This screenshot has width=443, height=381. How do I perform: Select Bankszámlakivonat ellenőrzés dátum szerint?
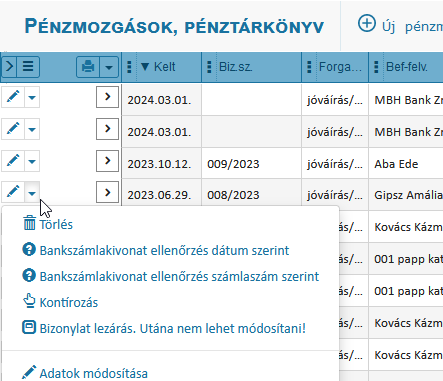tap(156, 250)
